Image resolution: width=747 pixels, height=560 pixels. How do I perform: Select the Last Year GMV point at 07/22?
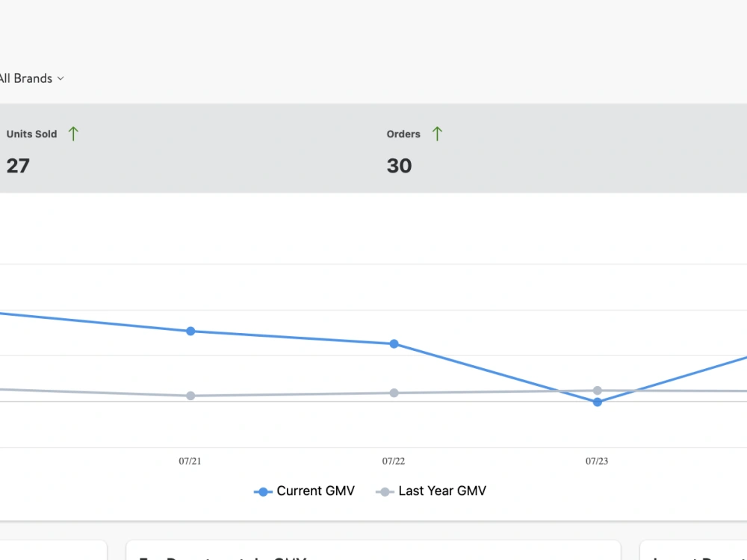tap(394, 393)
